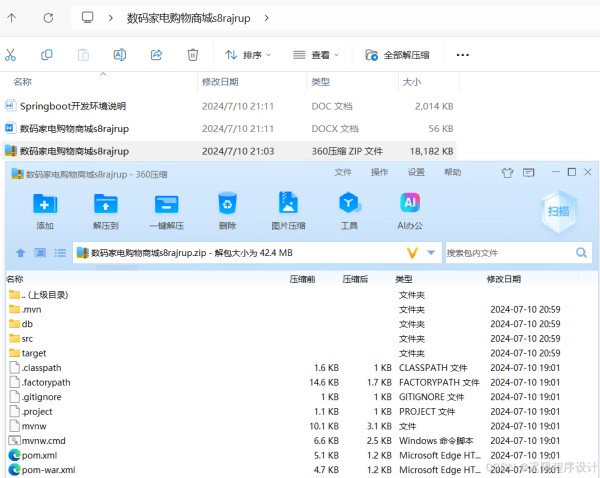Click the 数码家电购物商城s8rajrup breadcrumb in Explorer
The image size is (600, 478).
coord(189,18)
